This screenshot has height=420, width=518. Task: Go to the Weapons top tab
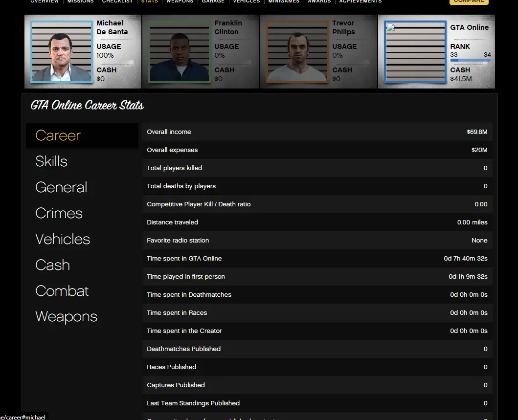point(180,1)
